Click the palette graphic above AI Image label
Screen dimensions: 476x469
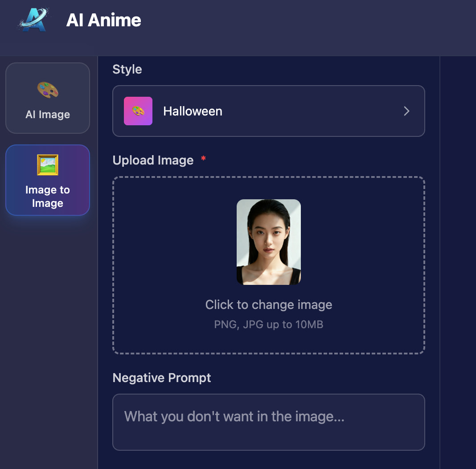(48, 89)
